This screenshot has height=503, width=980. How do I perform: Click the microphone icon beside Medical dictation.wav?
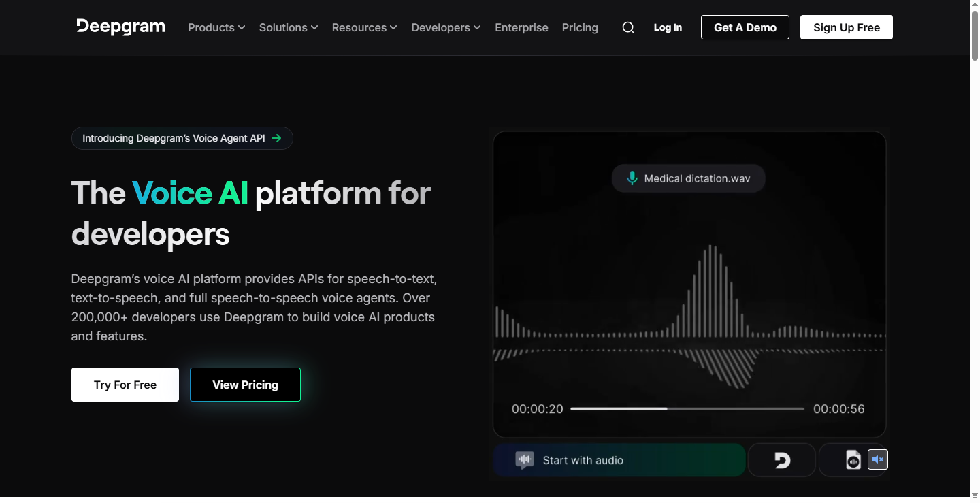pyautogui.click(x=632, y=178)
